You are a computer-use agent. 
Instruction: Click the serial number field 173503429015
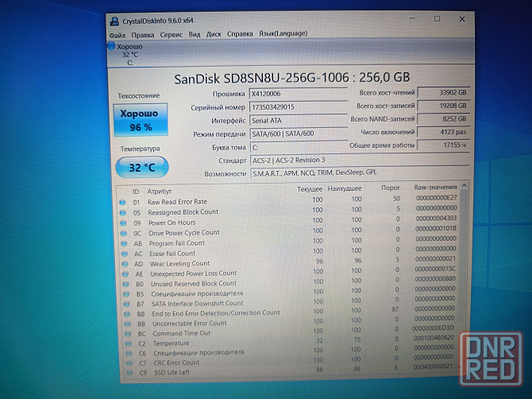[x=299, y=107]
